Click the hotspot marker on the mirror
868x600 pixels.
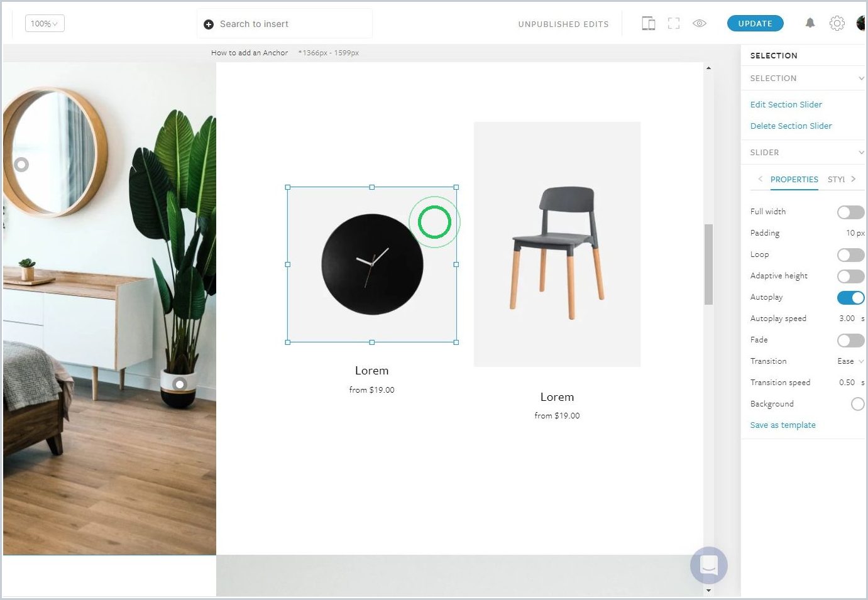click(x=21, y=165)
